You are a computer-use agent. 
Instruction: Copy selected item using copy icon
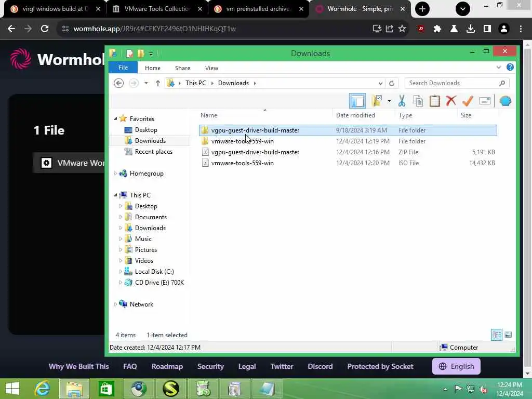[418, 101]
